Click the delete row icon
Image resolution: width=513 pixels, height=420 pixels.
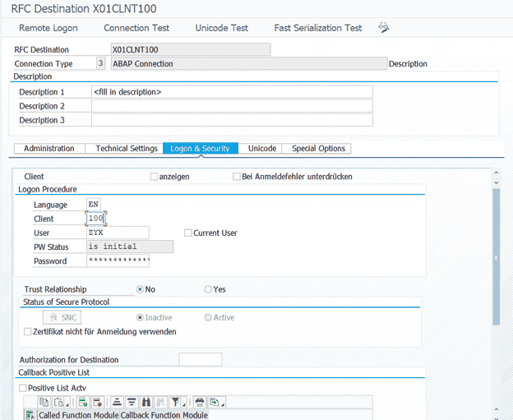pyautogui.click(x=97, y=402)
